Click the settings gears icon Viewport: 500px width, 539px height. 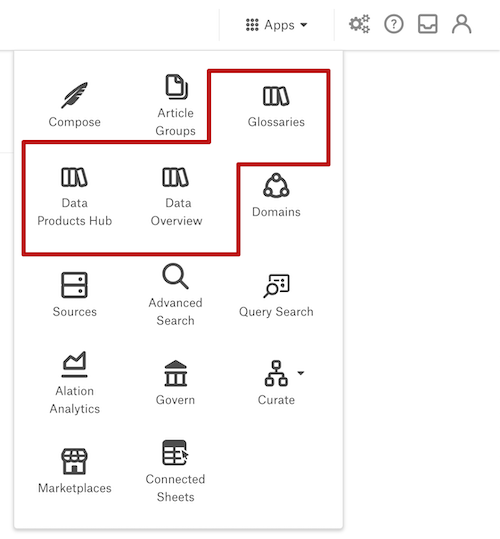click(359, 24)
